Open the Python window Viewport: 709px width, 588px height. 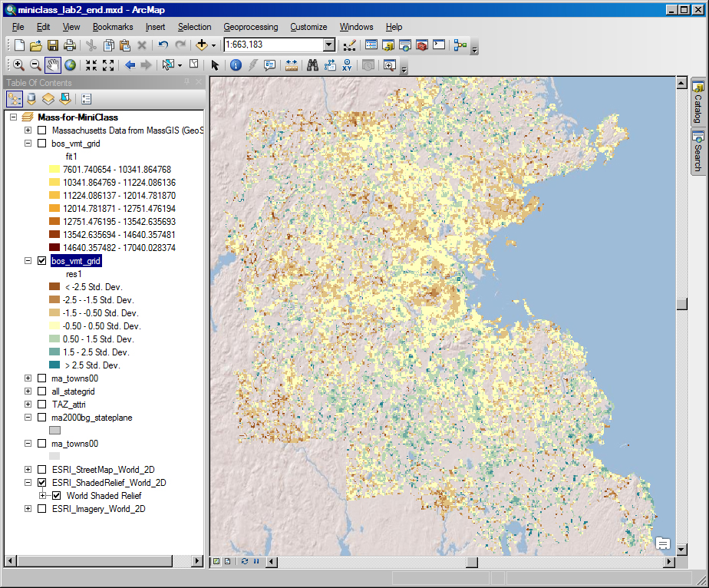(439, 45)
